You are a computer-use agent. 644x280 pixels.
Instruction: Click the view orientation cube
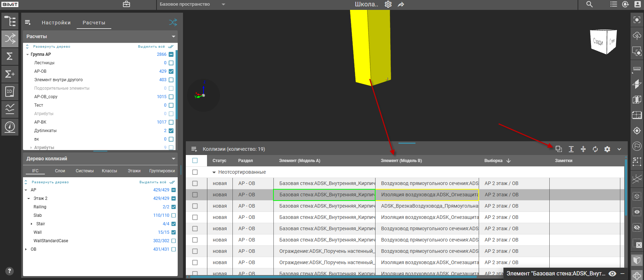coord(603,42)
